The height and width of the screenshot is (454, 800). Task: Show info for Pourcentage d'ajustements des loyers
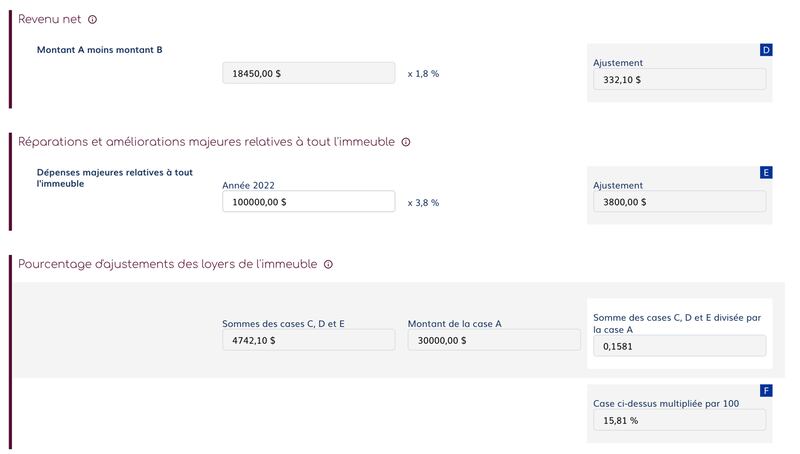click(x=328, y=265)
